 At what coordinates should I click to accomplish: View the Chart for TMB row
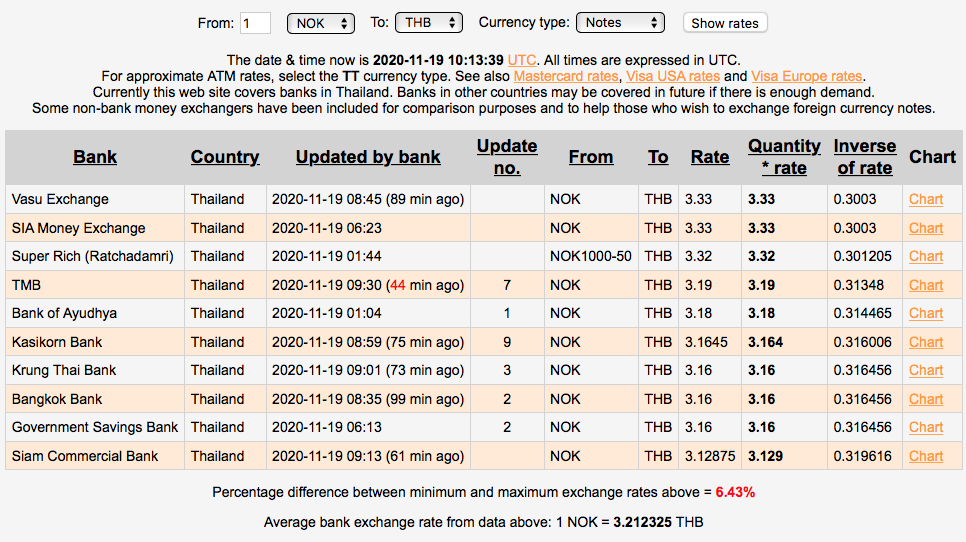pos(926,285)
